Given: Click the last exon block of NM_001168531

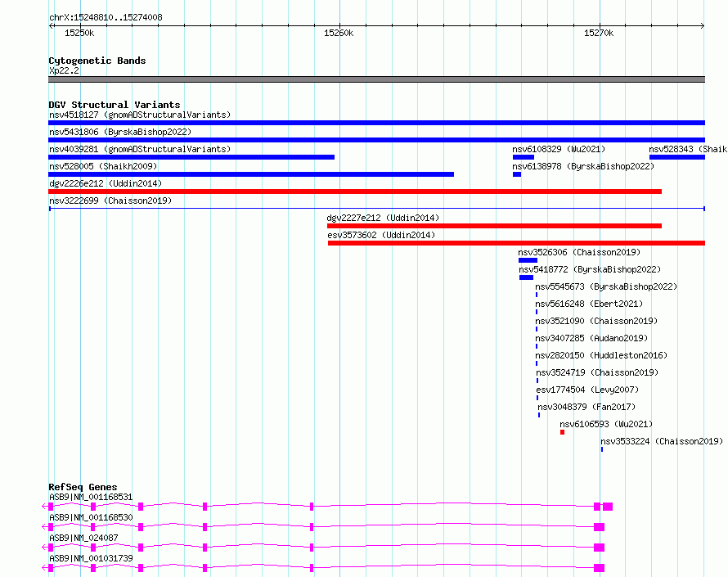Looking at the screenshot, I should tap(608, 507).
